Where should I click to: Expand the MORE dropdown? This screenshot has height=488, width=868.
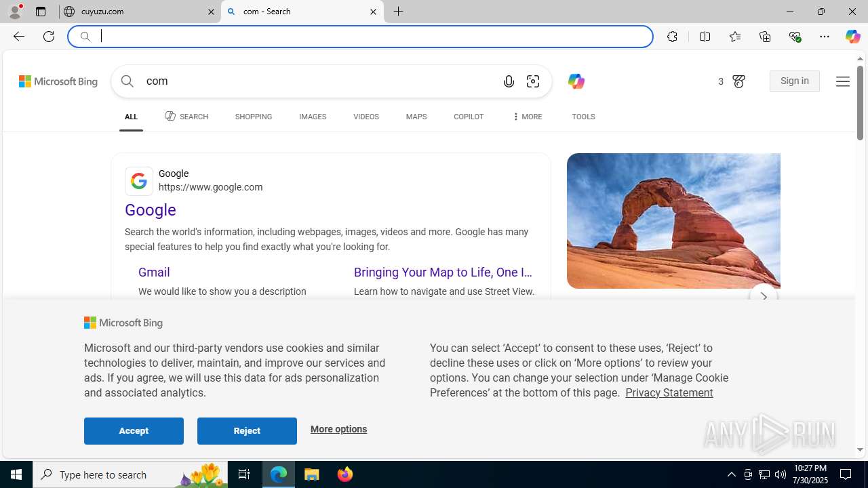527,117
